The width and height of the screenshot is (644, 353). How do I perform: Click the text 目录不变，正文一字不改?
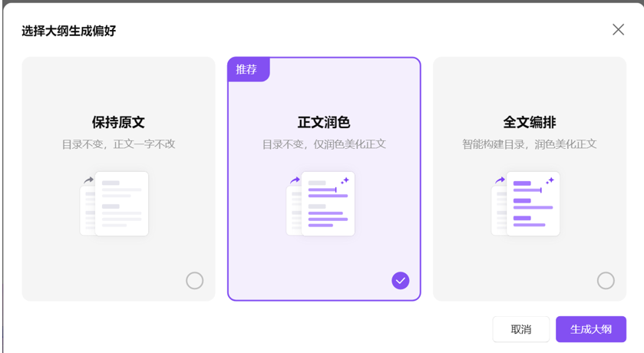(119, 144)
